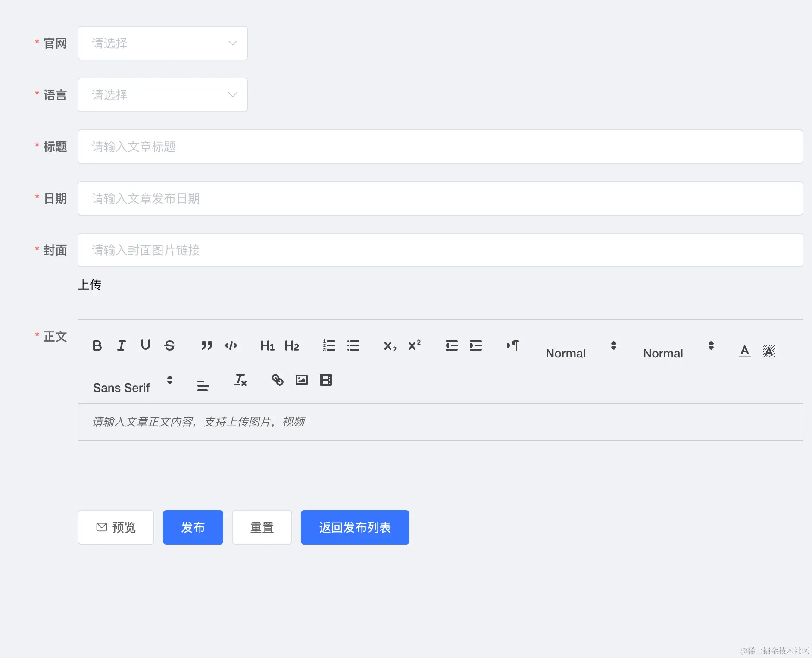The height and width of the screenshot is (658, 812).
Task: Toggle the ordered list formatting
Action: (x=329, y=345)
